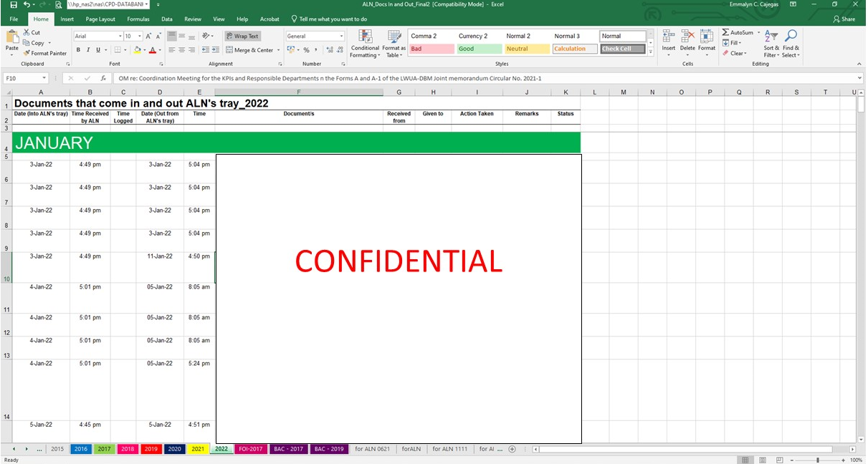This screenshot has height=464, width=868.
Task: Share the workbook
Action: tap(844, 19)
